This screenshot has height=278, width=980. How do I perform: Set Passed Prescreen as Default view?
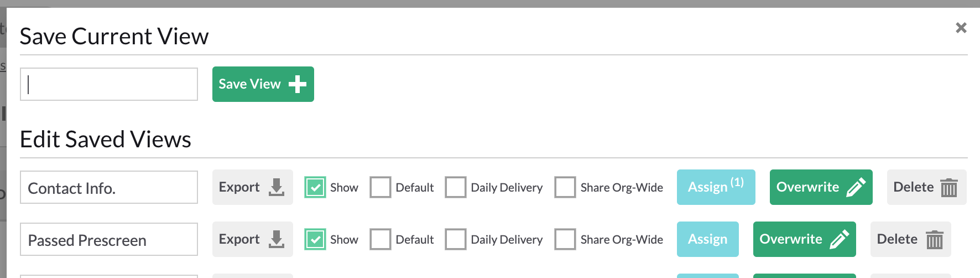(380, 239)
